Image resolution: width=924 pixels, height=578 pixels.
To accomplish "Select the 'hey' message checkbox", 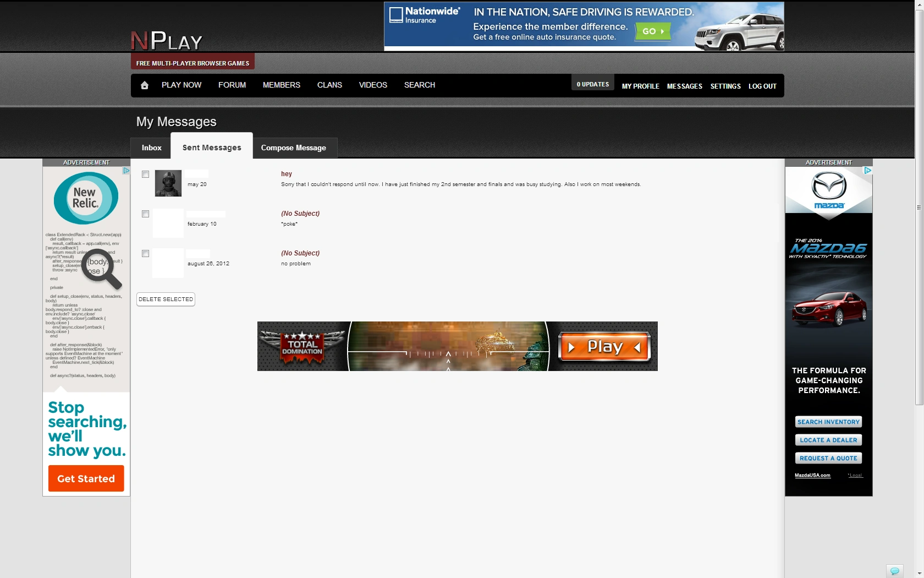I will click(145, 175).
